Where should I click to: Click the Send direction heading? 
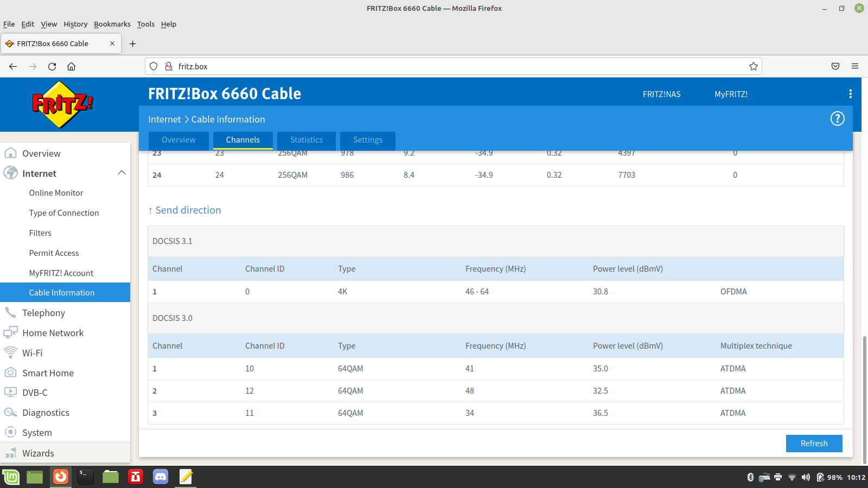click(184, 210)
